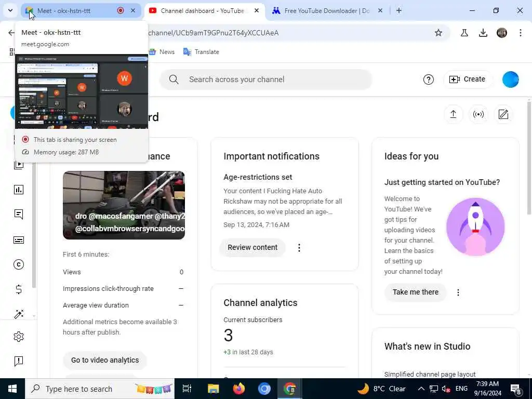The image size is (532, 399).
Task: Select the Channel dashboard YouTube tab
Action: pos(202,10)
